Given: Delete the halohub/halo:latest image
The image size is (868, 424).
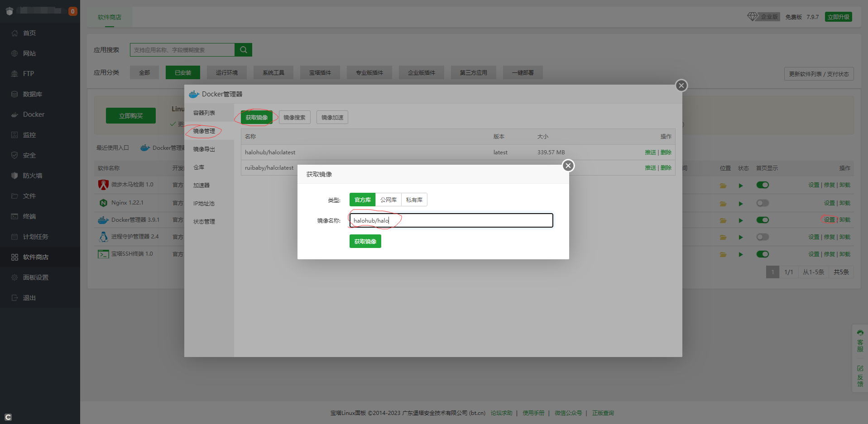Looking at the screenshot, I should tap(666, 152).
